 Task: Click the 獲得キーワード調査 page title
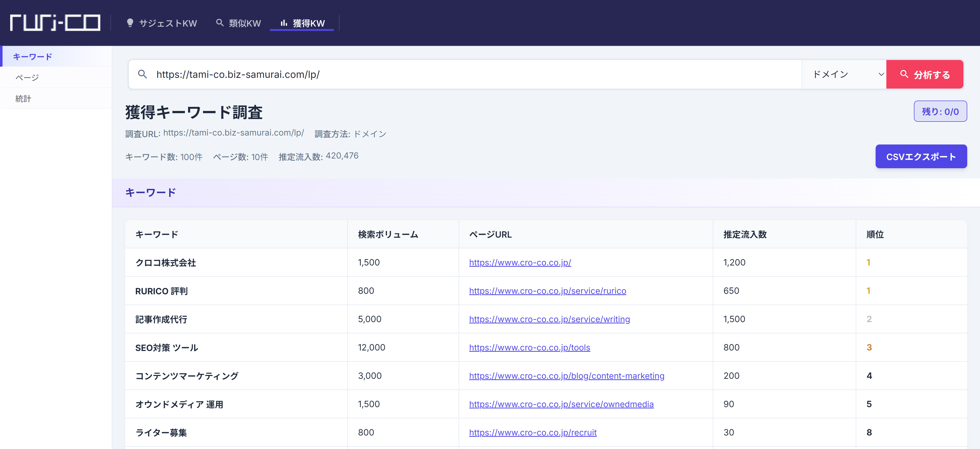pos(194,112)
